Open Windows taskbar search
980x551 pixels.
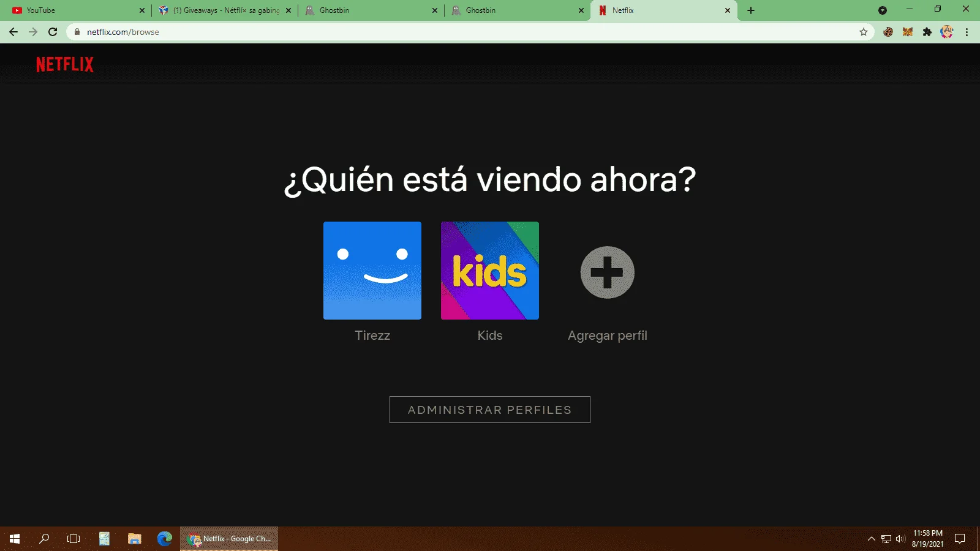click(44, 539)
